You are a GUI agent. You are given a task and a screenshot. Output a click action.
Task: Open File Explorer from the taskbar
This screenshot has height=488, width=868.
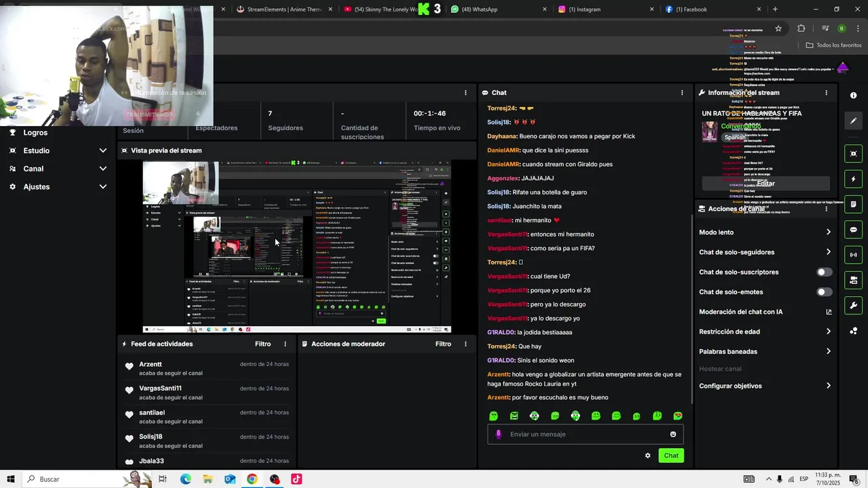click(x=208, y=479)
